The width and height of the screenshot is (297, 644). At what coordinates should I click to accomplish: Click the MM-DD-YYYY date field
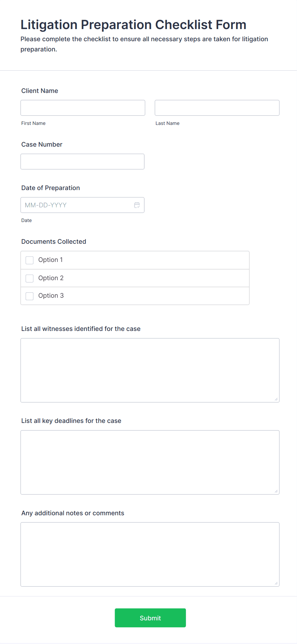click(x=82, y=205)
